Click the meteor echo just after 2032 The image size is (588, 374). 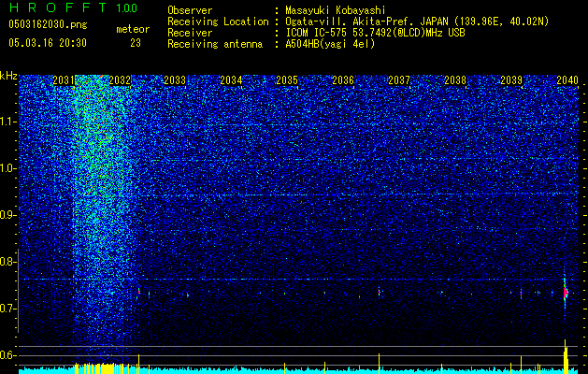[138, 292]
